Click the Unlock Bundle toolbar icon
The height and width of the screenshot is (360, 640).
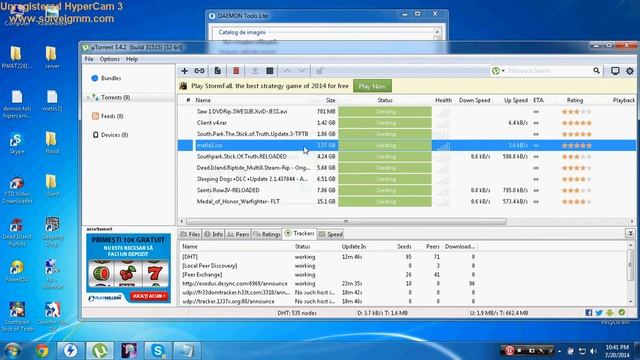320,71
